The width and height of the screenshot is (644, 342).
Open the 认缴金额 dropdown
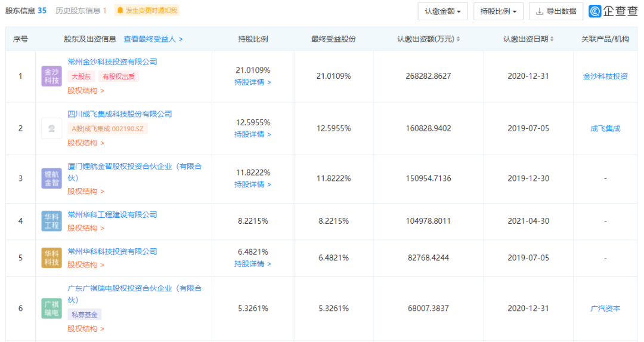(442, 11)
